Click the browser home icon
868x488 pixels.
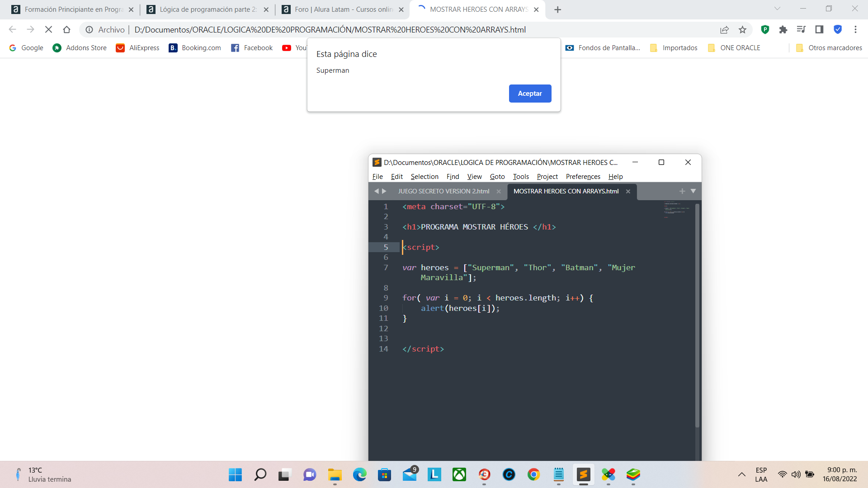pyautogui.click(x=66, y=29)
